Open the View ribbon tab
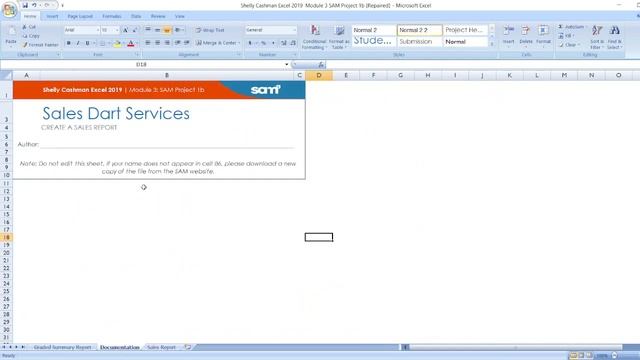 click(180, 16)
